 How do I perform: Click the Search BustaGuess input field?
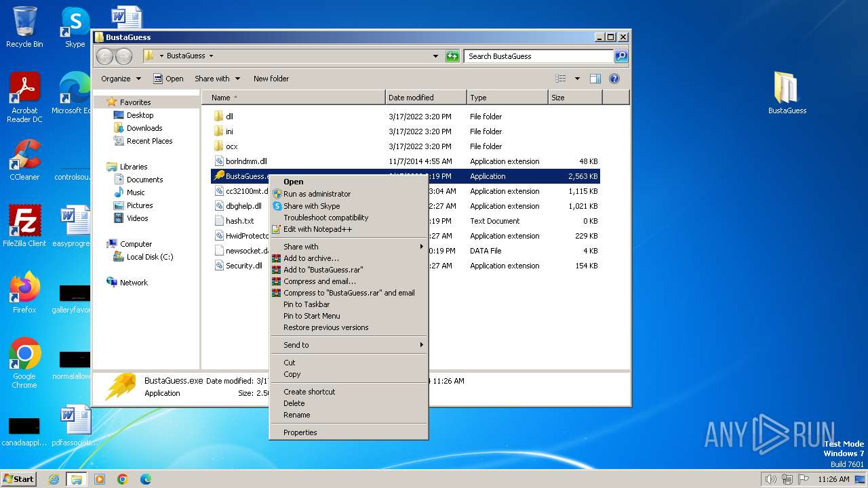click(x=538, y=56)
